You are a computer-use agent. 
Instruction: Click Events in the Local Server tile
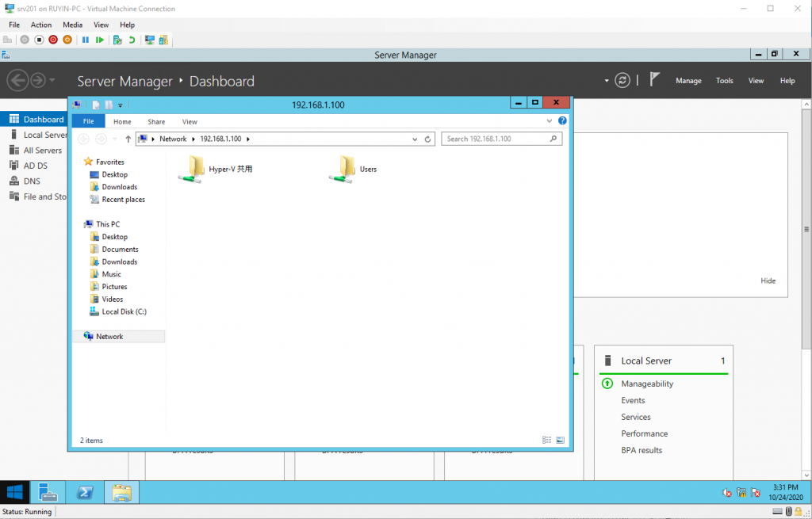click(633, 400)
